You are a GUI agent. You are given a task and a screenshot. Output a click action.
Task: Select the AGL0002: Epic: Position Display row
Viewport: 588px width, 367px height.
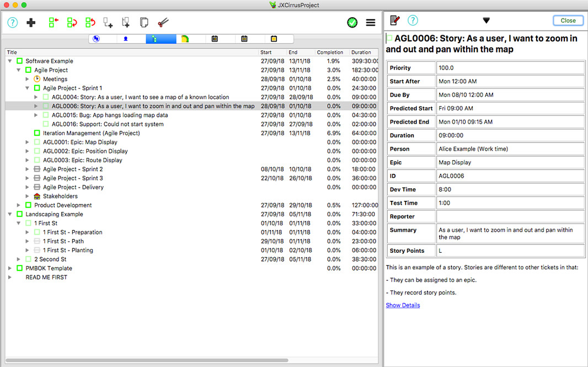click(x=191, y=151)
